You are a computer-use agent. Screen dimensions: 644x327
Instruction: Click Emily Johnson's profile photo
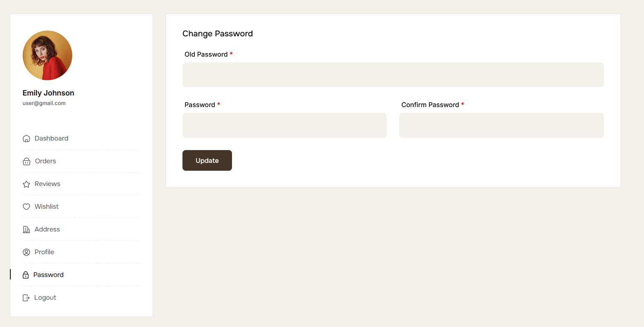click(x=47, y=55)
